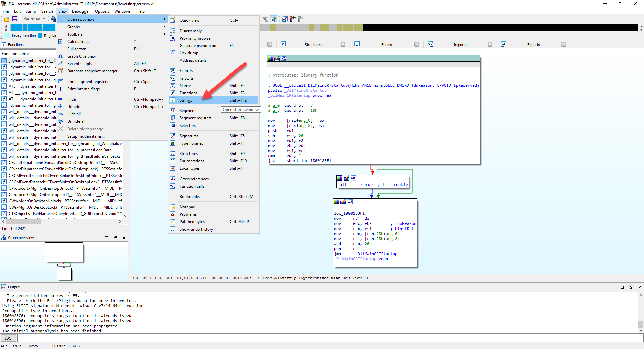Undock the Graph overview panel

coord(115,237)
